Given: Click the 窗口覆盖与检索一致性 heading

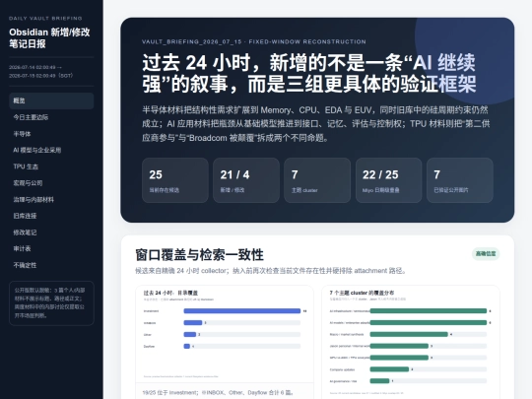Looking at the screenshot, I should point(199,255).
